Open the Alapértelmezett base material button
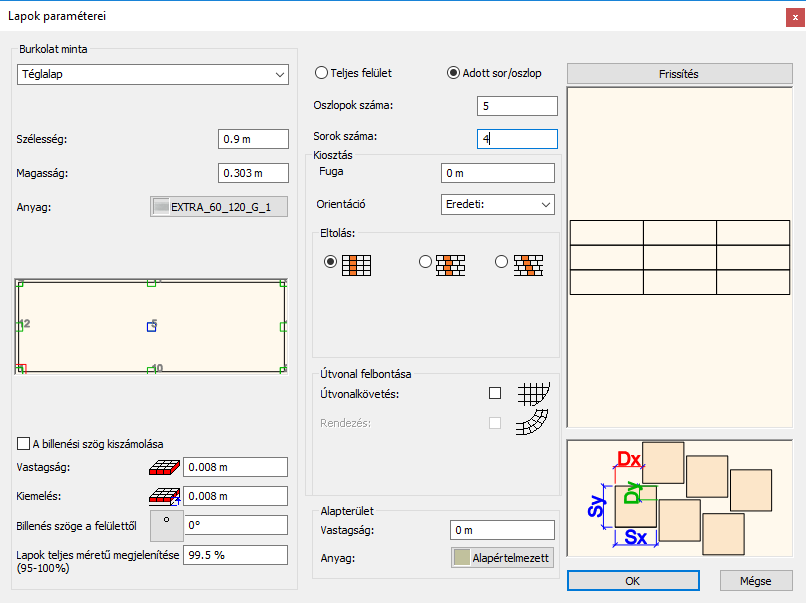Screen dimensions: 806x603 point(502,558)
